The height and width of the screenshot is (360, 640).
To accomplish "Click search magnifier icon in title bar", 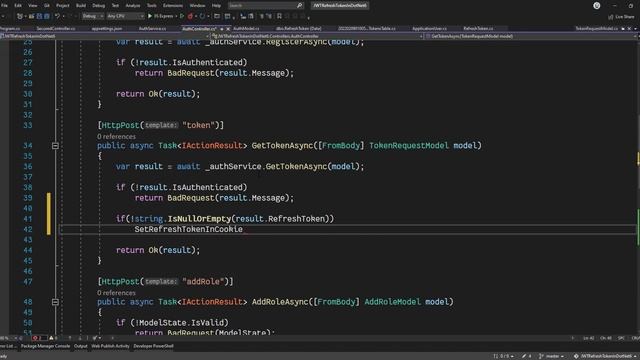I will coord(299,6).
